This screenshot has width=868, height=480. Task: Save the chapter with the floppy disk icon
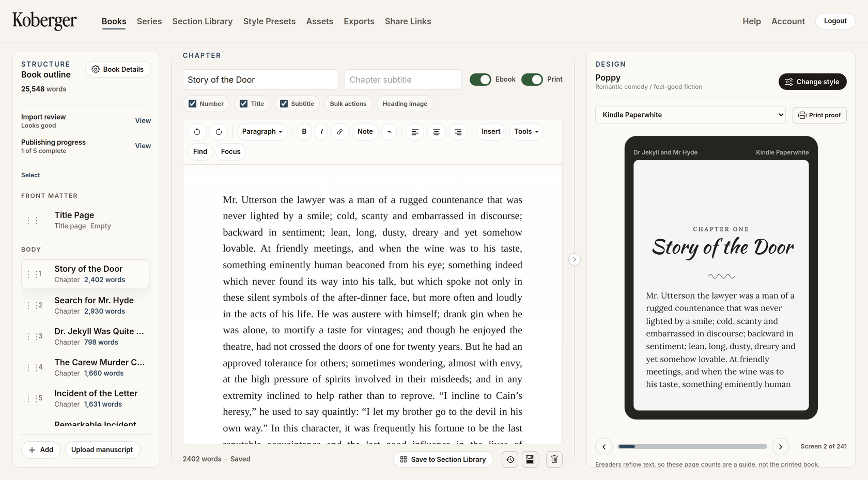tap(530, 459)
